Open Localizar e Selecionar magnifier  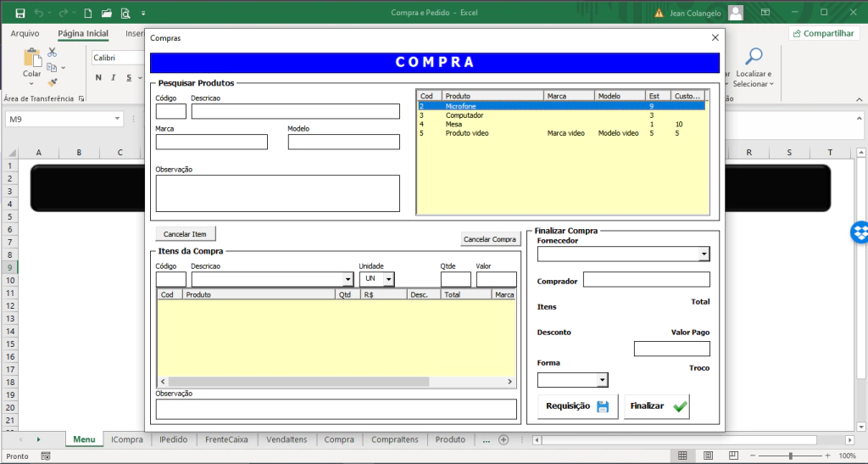[x=753, y=58]
